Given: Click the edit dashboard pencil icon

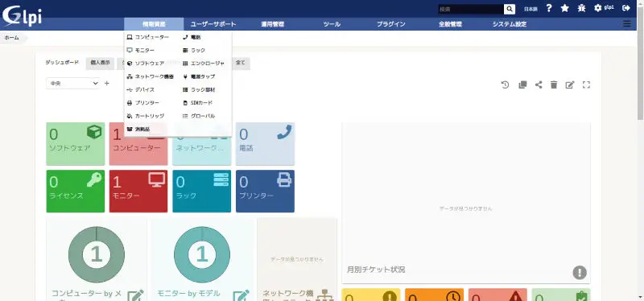Looking at the screenshot, I should (570, 85).
